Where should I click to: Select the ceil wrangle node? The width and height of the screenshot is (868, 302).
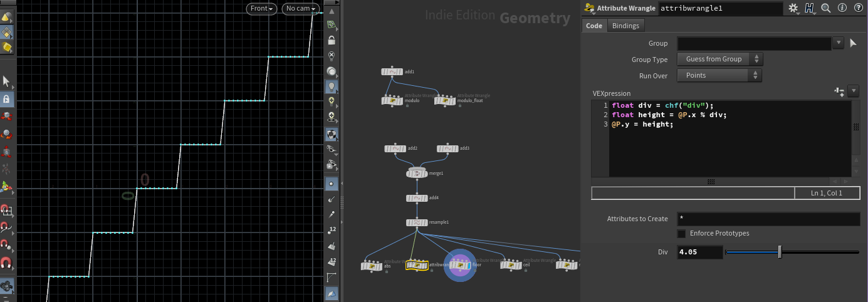coord(511,265)
